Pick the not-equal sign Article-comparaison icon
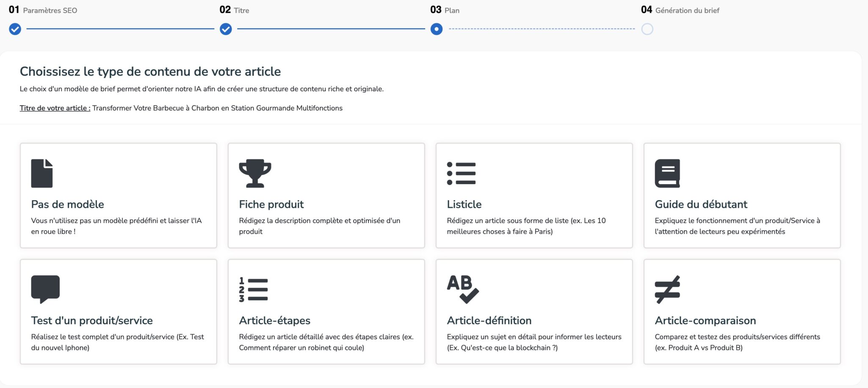 [667, 289]
